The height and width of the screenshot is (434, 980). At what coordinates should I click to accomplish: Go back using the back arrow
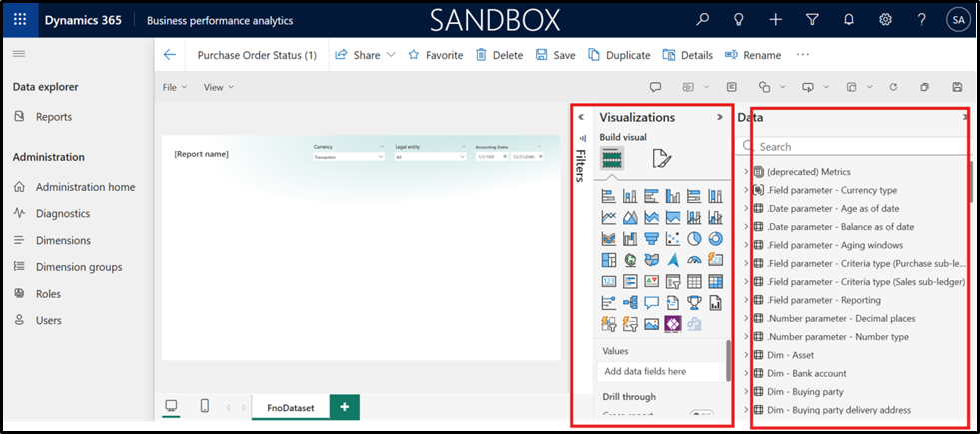[170, 55]
